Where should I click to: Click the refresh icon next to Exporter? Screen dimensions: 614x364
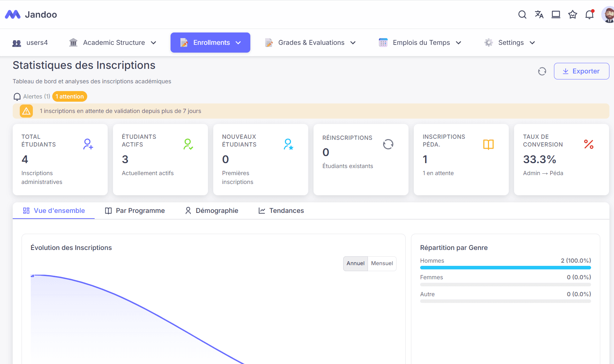click(542, 71)
